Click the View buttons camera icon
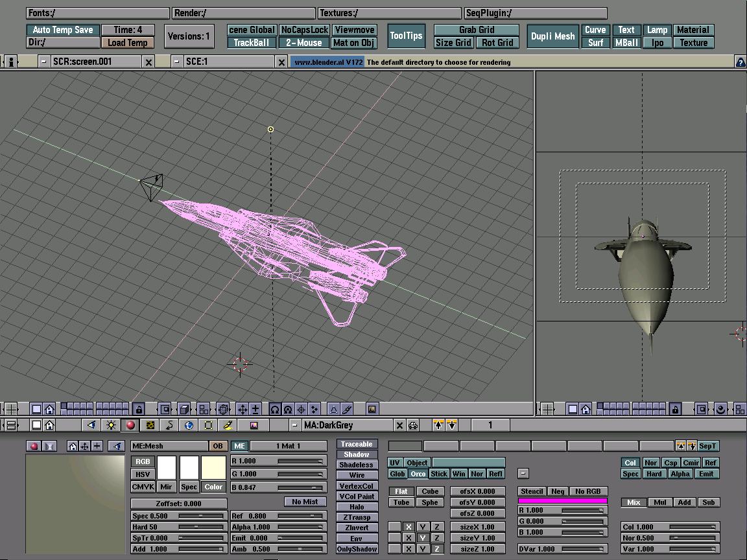Screen dimensions: 747x560 [x=91, y=425]
